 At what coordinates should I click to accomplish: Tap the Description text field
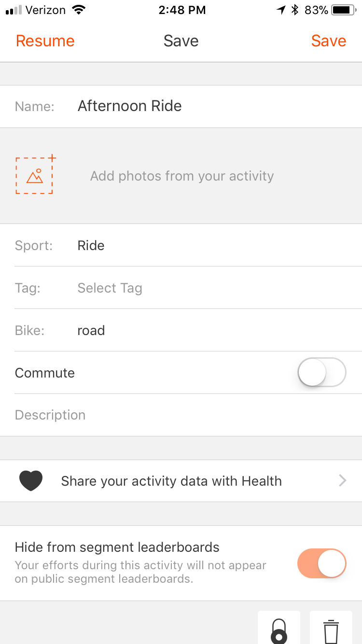point(181,415)
